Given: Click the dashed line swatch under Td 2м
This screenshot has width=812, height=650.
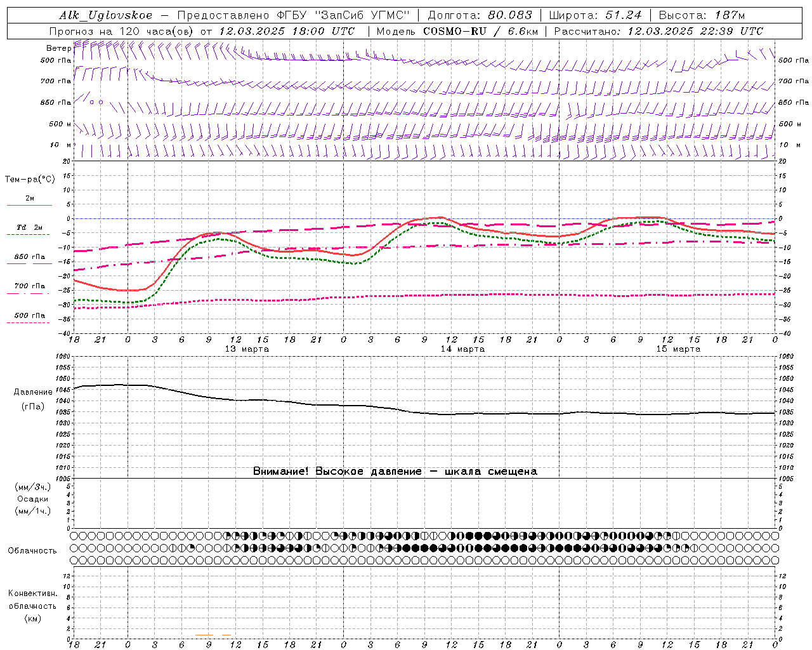Looking at the screenshot, I should tap(28, 235).
